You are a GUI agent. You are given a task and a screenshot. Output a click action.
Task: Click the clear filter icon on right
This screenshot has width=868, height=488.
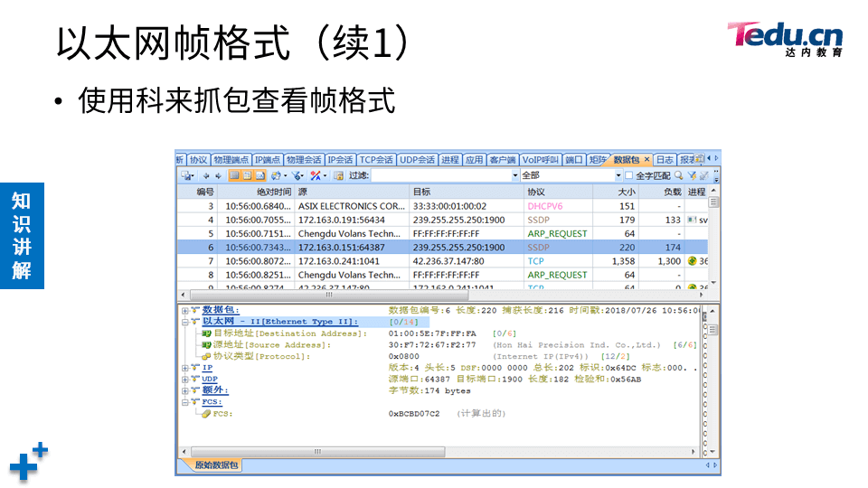point(703,175)
